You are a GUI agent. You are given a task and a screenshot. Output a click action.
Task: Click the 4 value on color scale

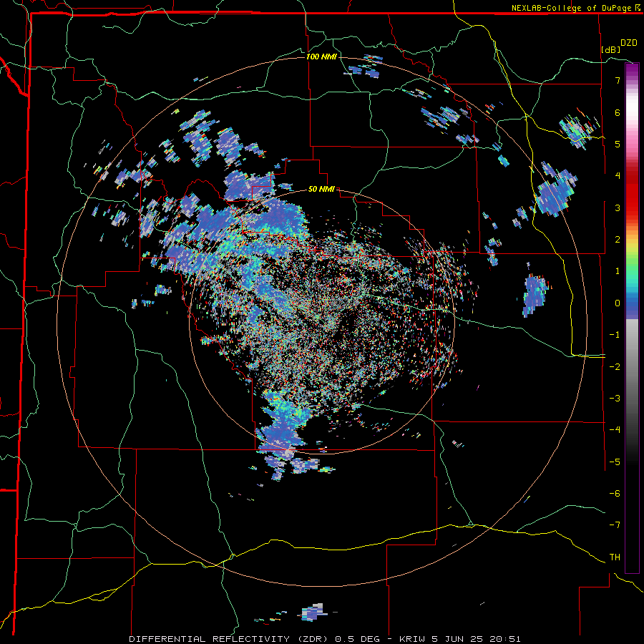point(618,176)
